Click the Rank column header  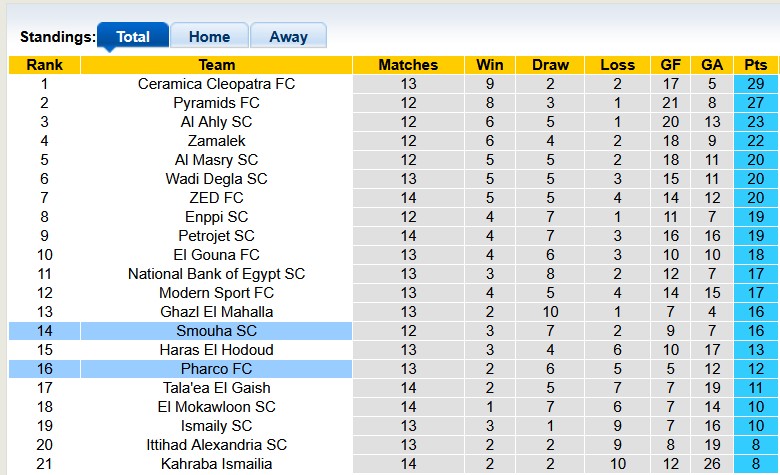[x=44, y=65]
